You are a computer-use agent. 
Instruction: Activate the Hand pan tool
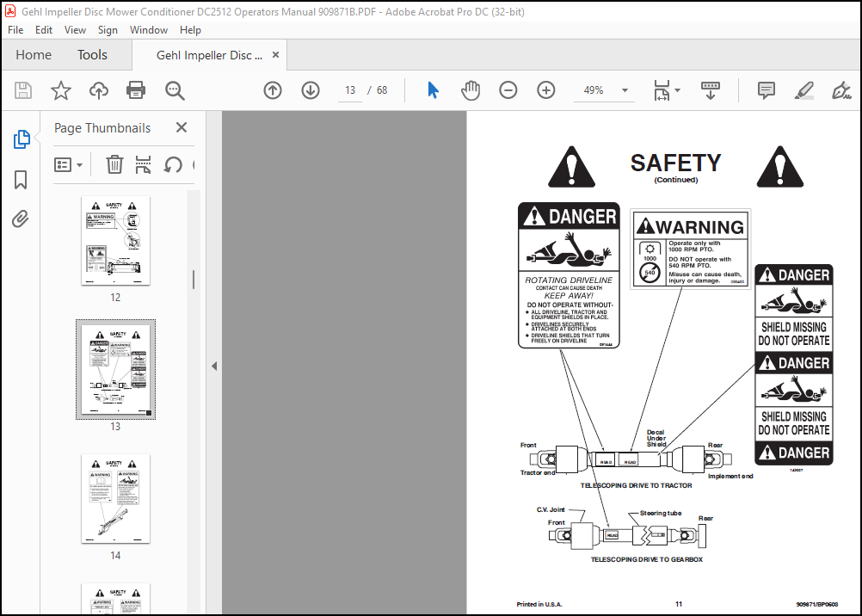coord(471,90)
